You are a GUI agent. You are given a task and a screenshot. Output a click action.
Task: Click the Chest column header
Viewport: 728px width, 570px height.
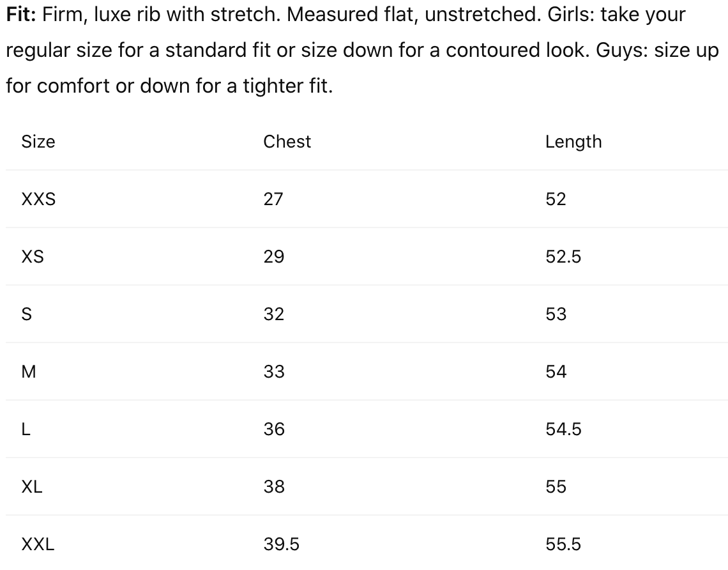coord(287,142)
